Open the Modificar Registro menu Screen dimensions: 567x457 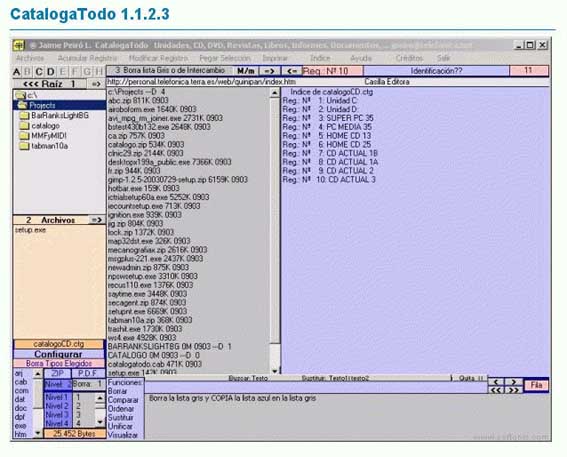[x=158, y=58]
